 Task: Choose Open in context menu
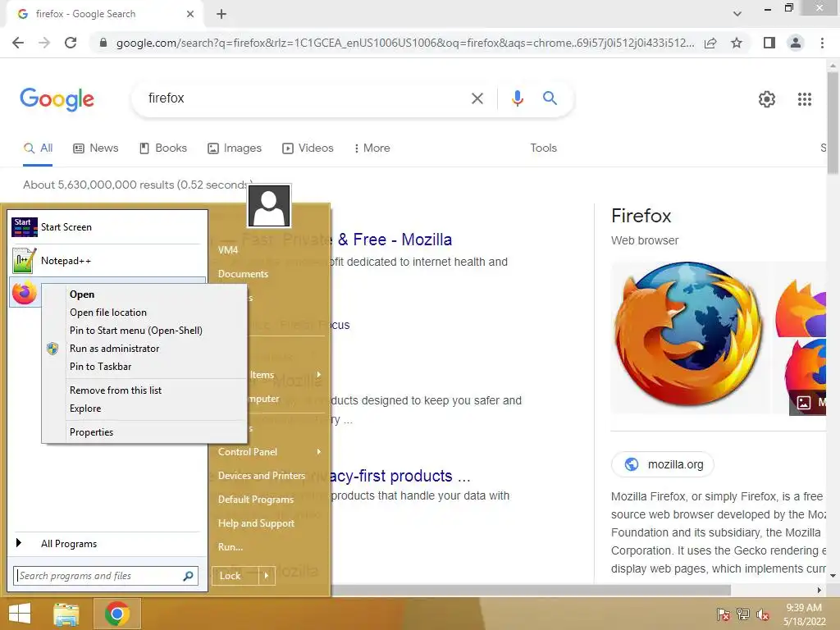(x=144, y=294)
